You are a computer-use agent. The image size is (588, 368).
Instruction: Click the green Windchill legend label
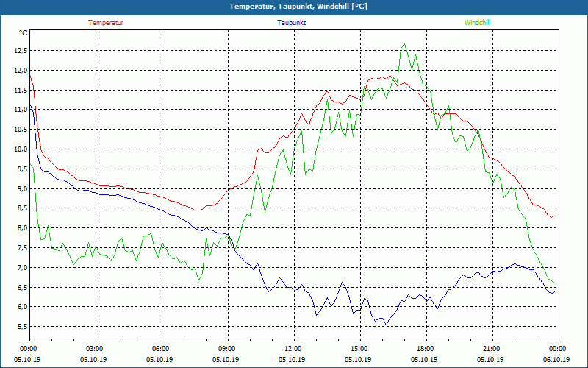tap(477, 23)
